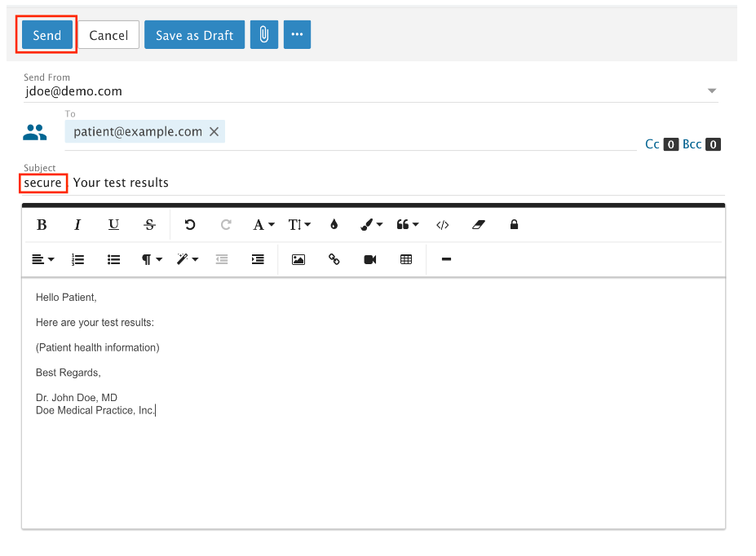Insert an image into the message
The image size is (756, 556).
point(298,259)
